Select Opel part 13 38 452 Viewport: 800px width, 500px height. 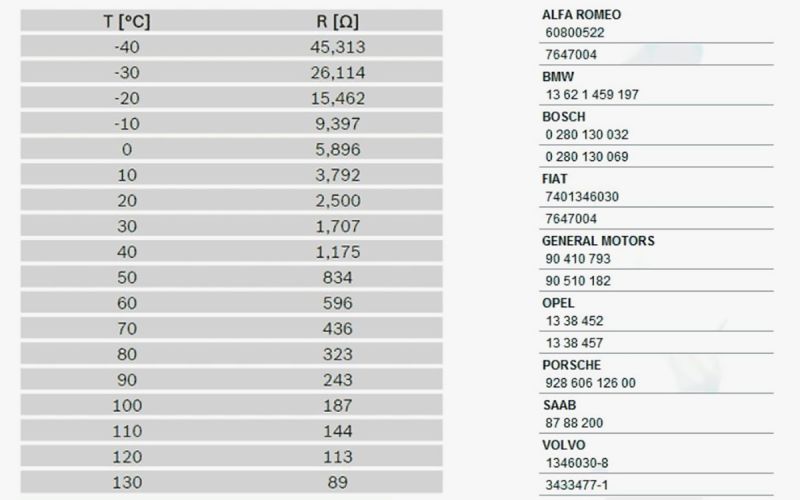(574, 321)
